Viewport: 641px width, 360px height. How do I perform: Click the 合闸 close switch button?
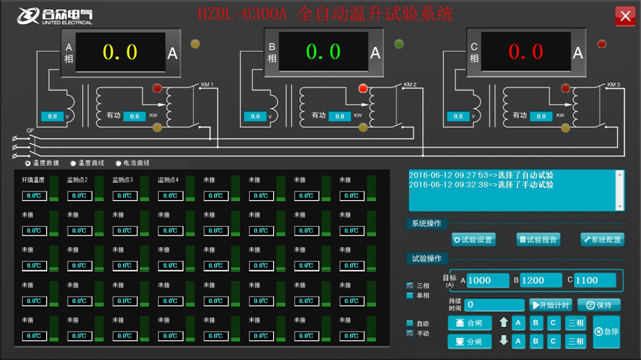tap(469, 323)
